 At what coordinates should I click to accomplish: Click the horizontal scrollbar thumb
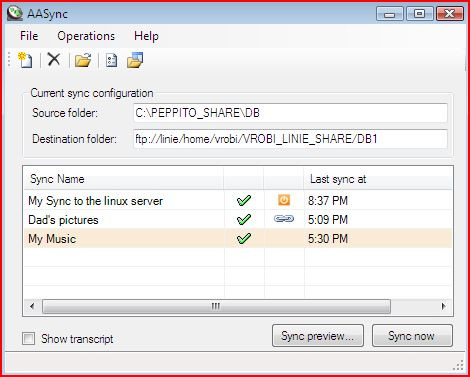click(216, 306)
